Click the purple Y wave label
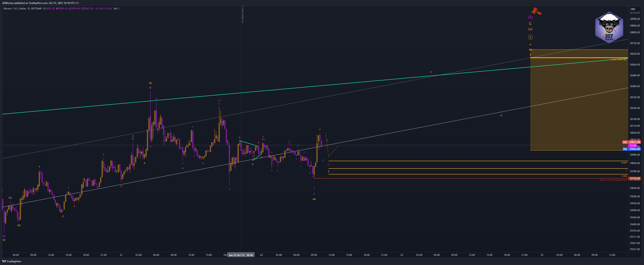 pyautogui.click(x=229, y=189)
